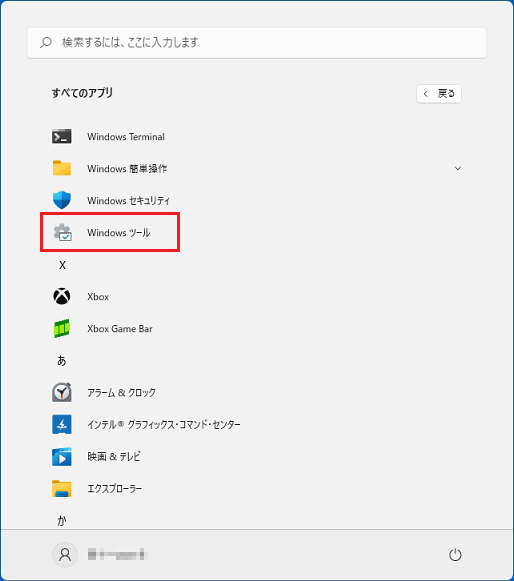Select the 映画 & テレビ label
The width and height of the screenshot is (514, 581).
point(113,456)
